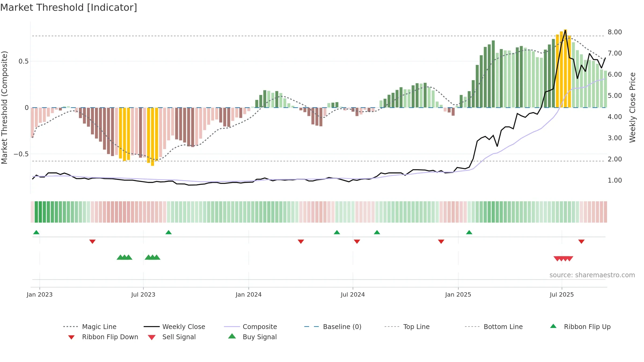Click the 3.00 price axis tick
This screenshot has width=644, height=362.
pos(615,138)
